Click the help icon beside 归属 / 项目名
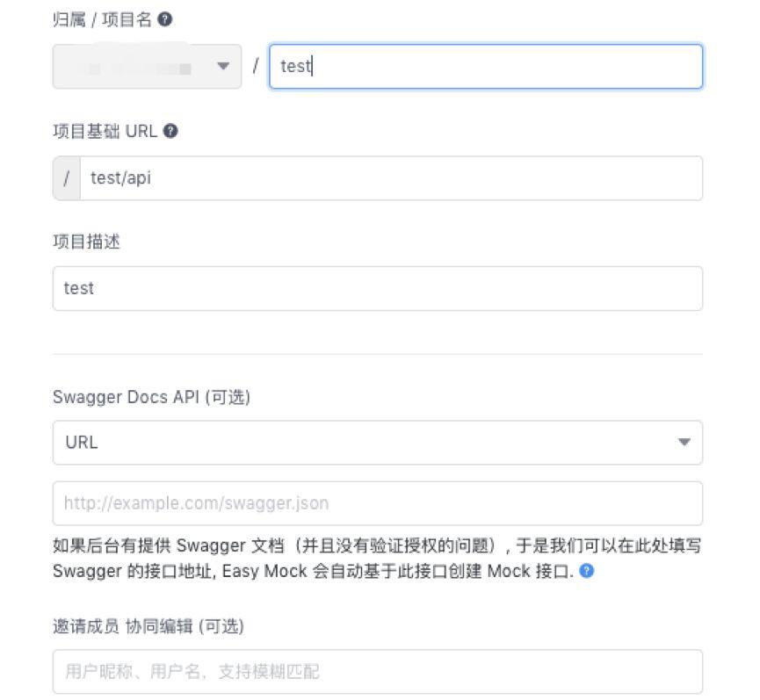Screen dimensions: 760x700 pyautogui.click(x=164, y=20)
